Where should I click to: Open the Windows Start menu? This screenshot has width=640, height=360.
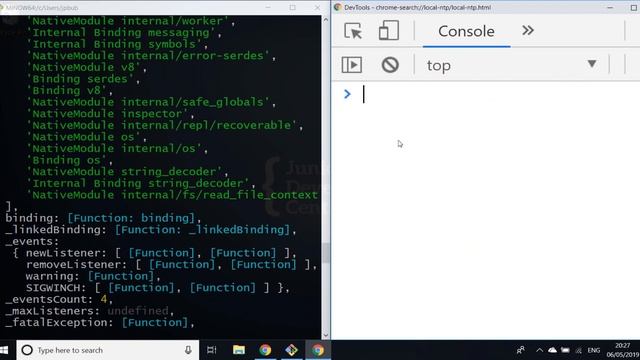tap(4, 350)
